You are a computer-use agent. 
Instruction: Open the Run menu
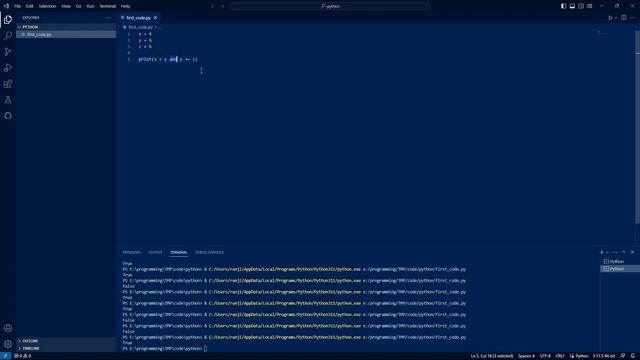[90, 6]
